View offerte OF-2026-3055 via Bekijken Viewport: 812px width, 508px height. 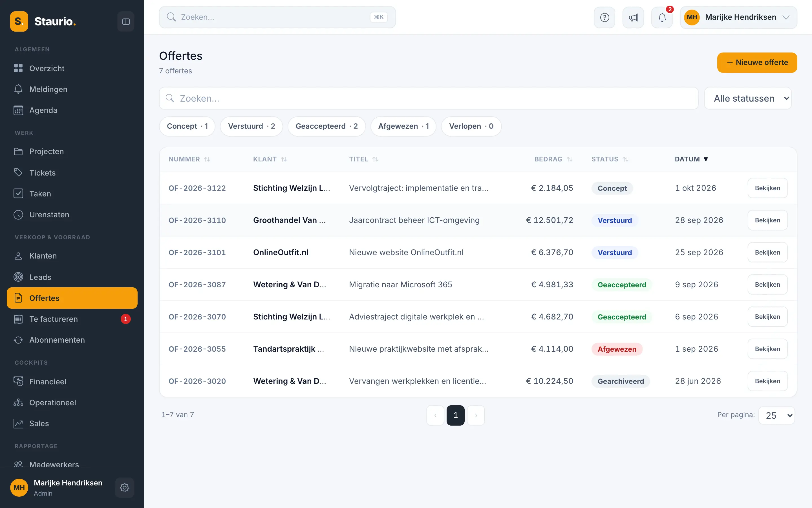(x=767, y=349)
